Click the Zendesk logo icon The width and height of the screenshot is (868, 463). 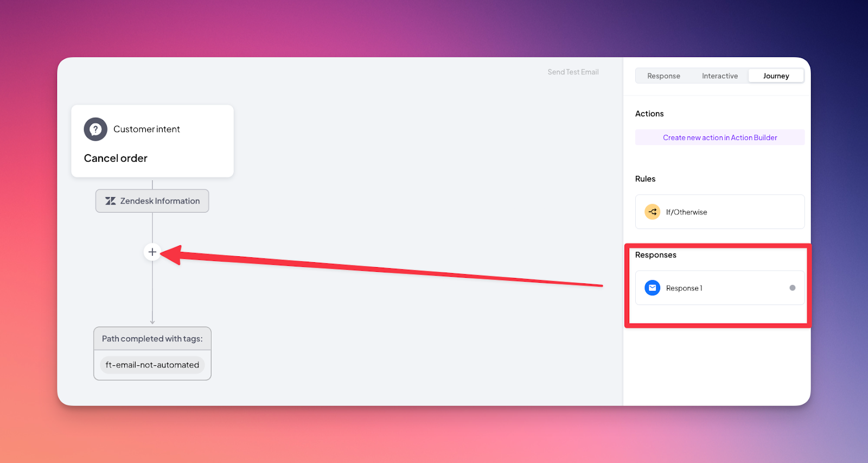[110, 201]
